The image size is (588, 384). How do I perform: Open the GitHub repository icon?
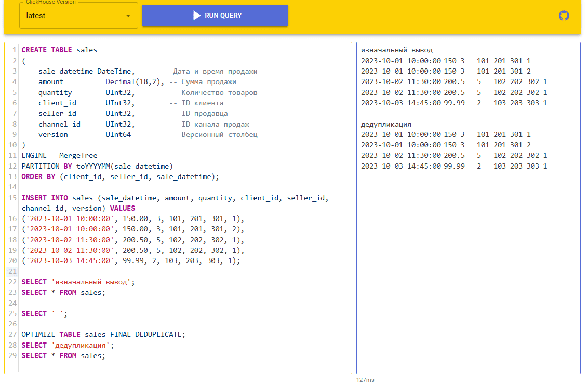[x=564, y=16]
